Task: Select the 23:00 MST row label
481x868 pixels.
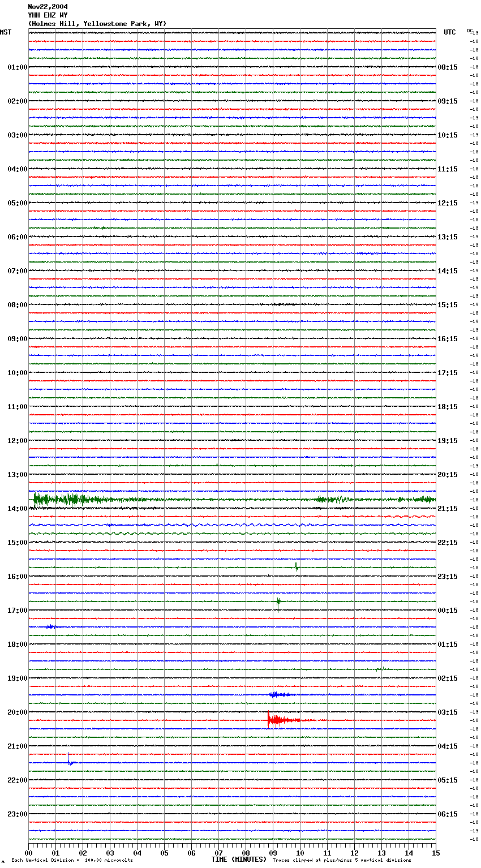Action: tap(17, 814)
